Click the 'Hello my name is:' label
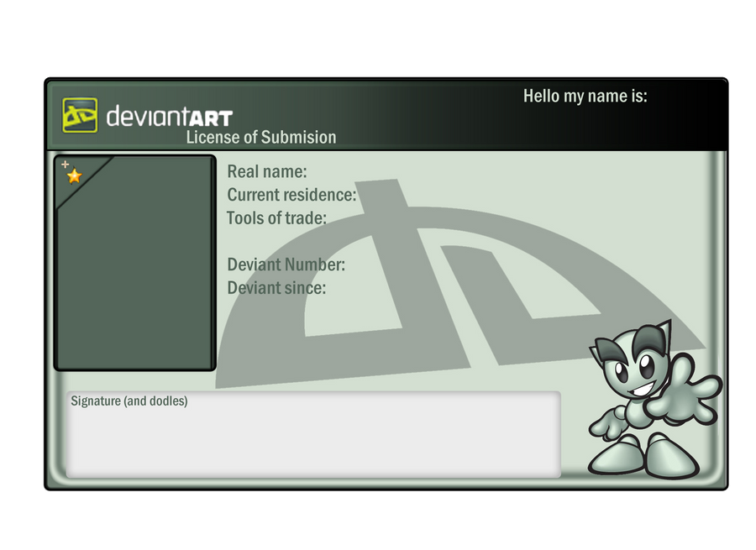Screen dimensions: 756x550 [585, 96]
